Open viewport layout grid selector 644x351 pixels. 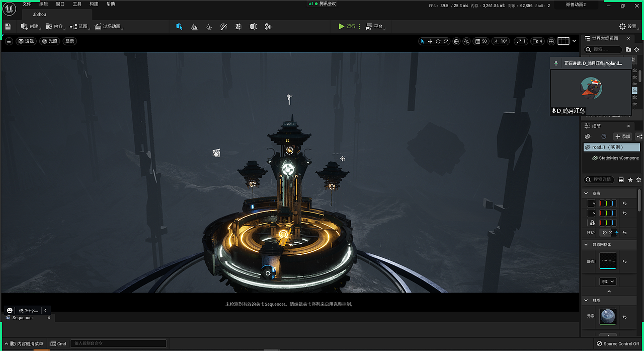tap(563, 41)
